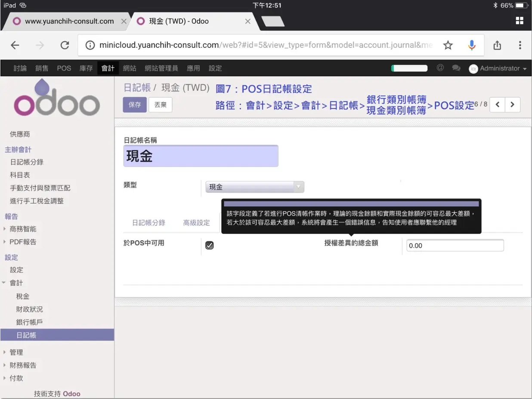Open the conversations chat bubble icon
The image size is (532, 399).
(x=456, y=68)
